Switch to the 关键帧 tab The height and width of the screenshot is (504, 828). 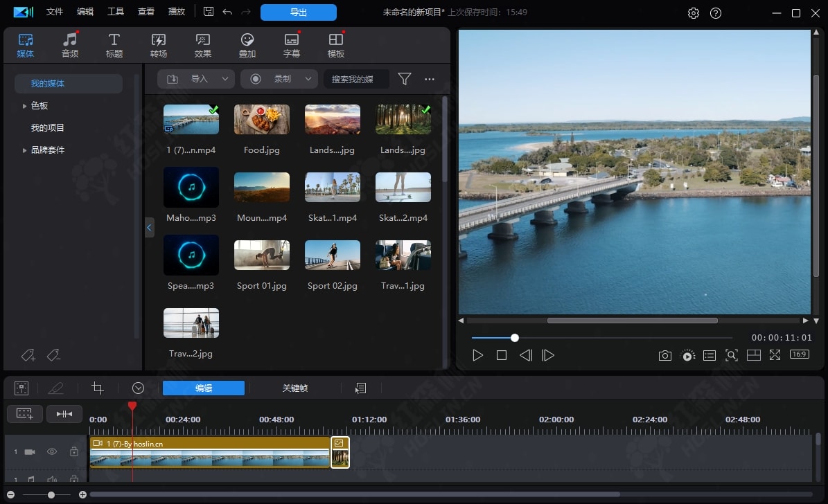[295, 388]
